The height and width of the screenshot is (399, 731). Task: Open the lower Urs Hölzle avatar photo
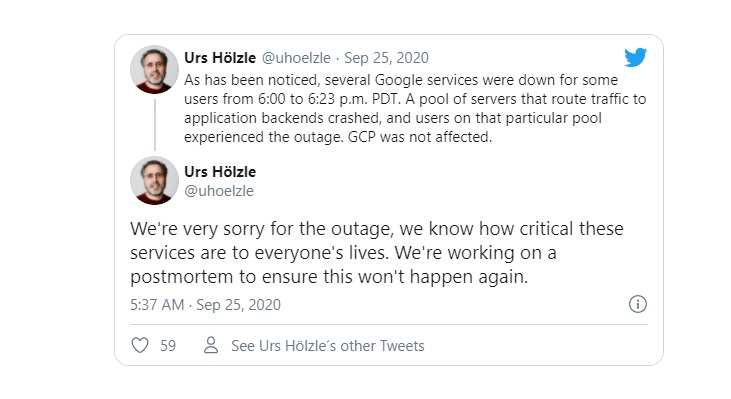coord(154,180)
